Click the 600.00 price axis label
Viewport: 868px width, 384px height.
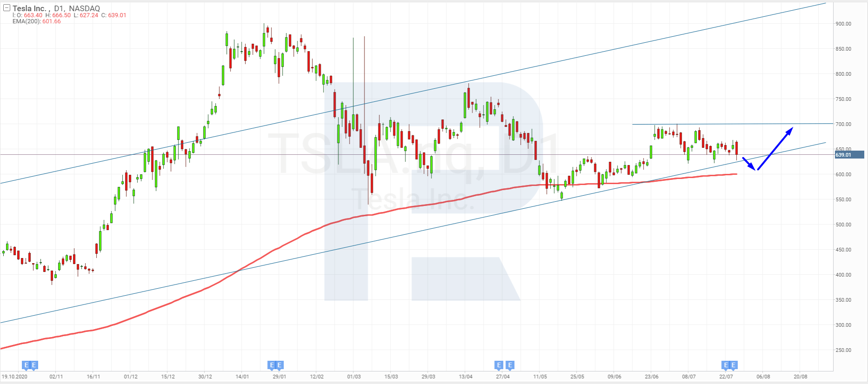(x=843, y=174)
